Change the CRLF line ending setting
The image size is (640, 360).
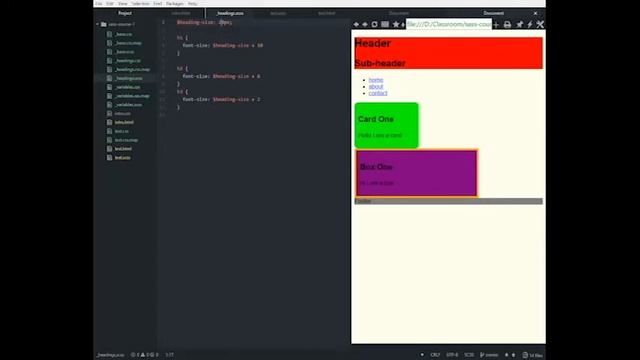435,355
